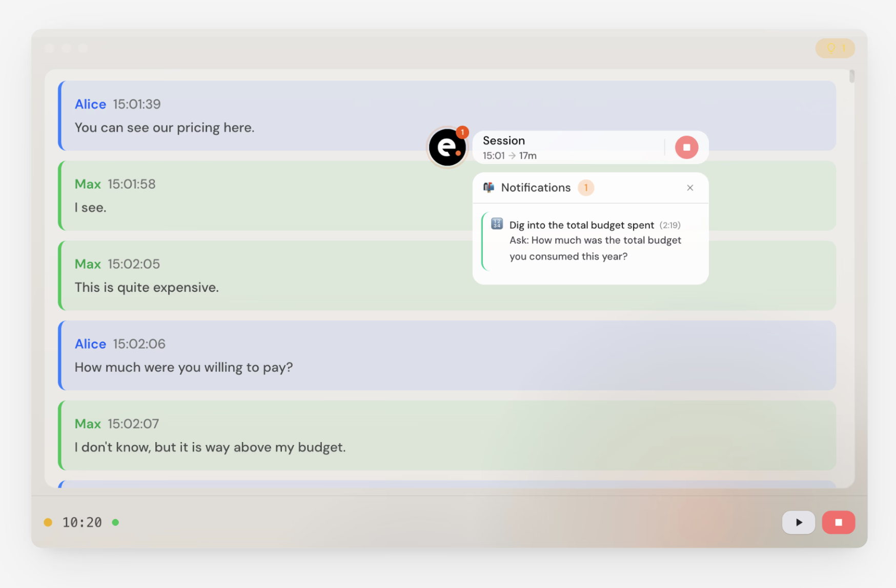Close the Notifications panel
Viewport: 896px width, 588px height.
pyautogui.click(x=690, y=188)
